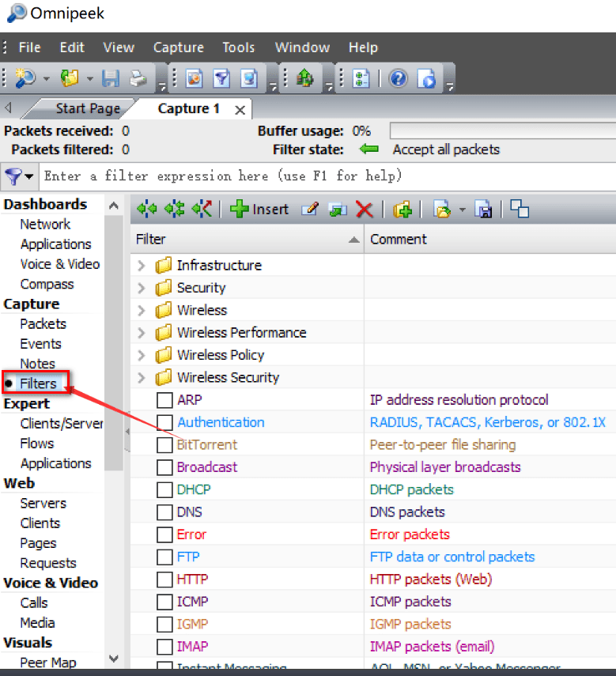Click the second green filter arrows icon
The image size is (616, 676).
tap(174, 210)
